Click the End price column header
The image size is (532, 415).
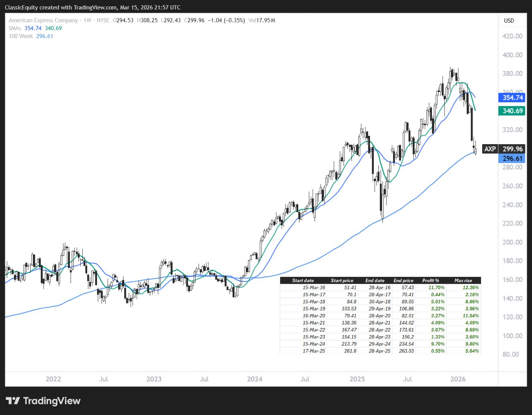[x=404, y=280]
